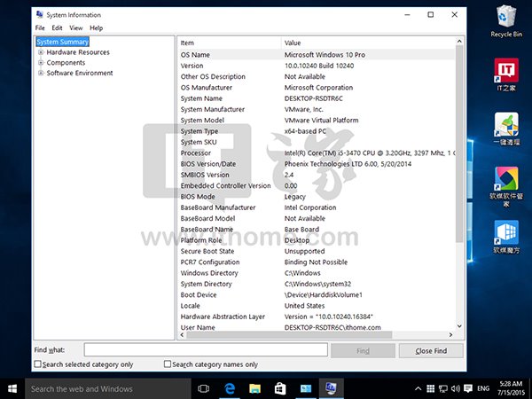Open the Action Center notification icon
Screen dimensions: 532x399
tap(468, 388)
